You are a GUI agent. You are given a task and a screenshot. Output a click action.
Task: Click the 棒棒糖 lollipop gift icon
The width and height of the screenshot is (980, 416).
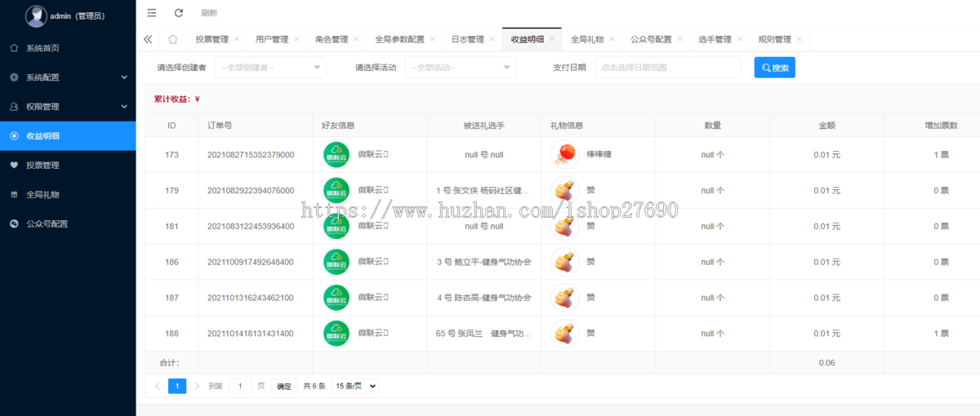coord(564,154)
